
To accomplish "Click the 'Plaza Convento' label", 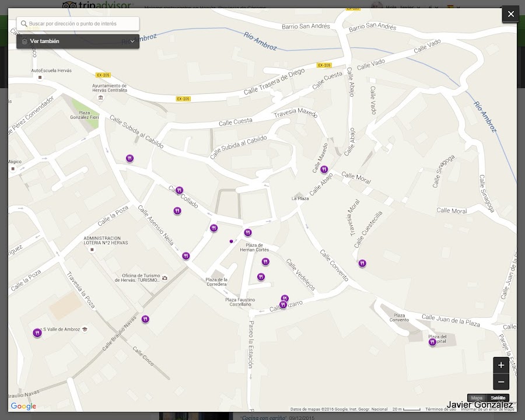I will (399, 317).
